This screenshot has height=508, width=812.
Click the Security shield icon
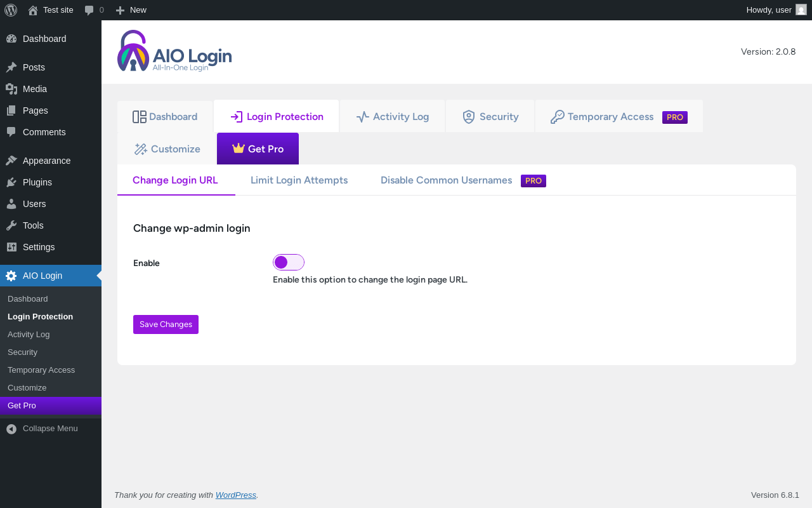[469, 117]
